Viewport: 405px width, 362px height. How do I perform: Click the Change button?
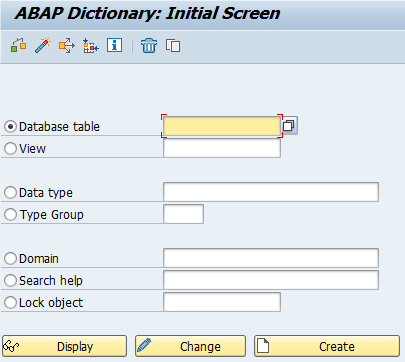[x=190, y=346]
